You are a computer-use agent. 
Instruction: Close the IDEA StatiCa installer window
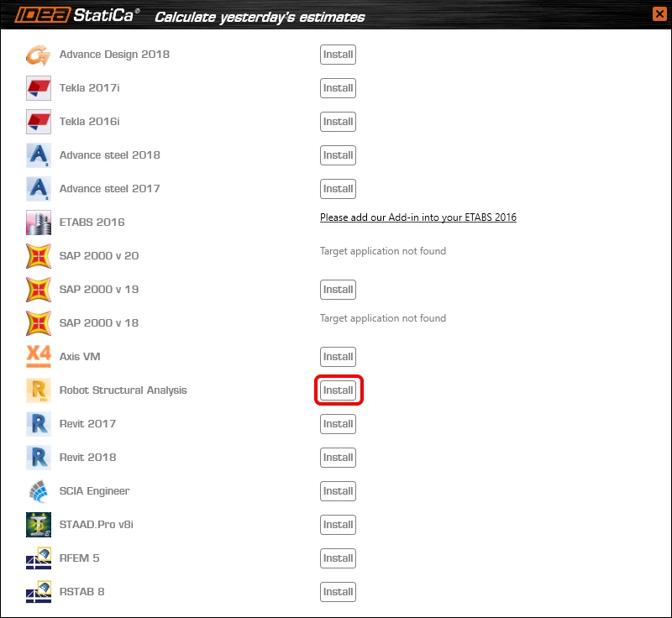659,13
